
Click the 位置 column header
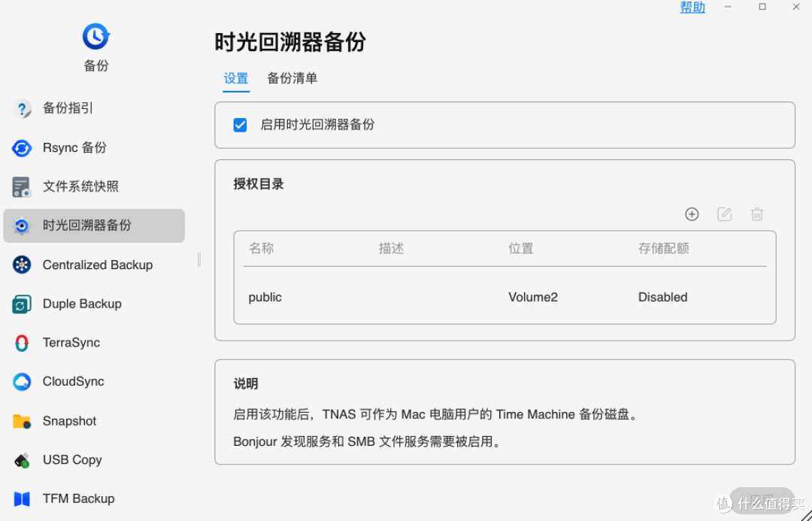(520, 249)
